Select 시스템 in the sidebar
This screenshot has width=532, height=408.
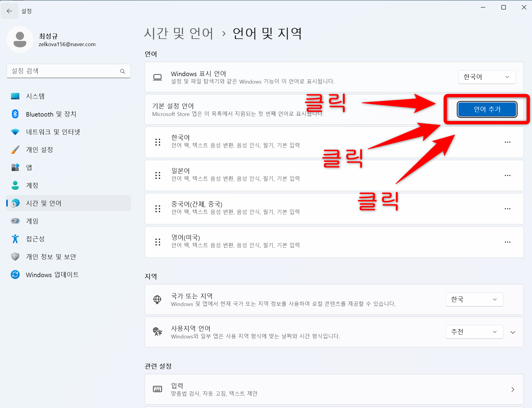click(x=68, y=96)
